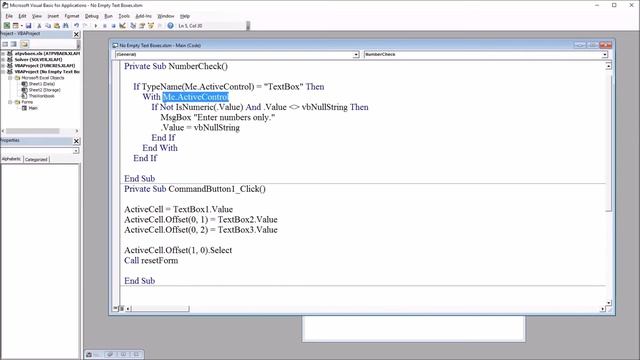Open the Add-Ins menu

143,16
